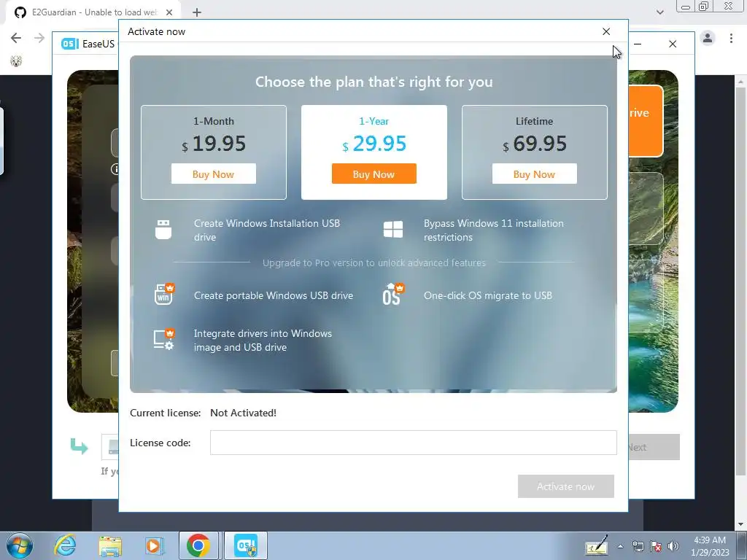Close the E2Guardian browser tab
747x560 pixels.
pyautogui.click(x=169, y=12)
